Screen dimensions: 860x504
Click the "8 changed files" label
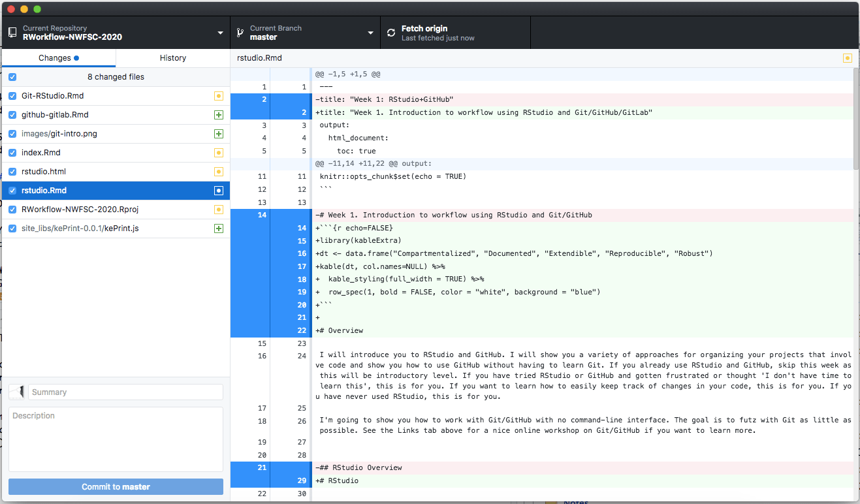116,77
